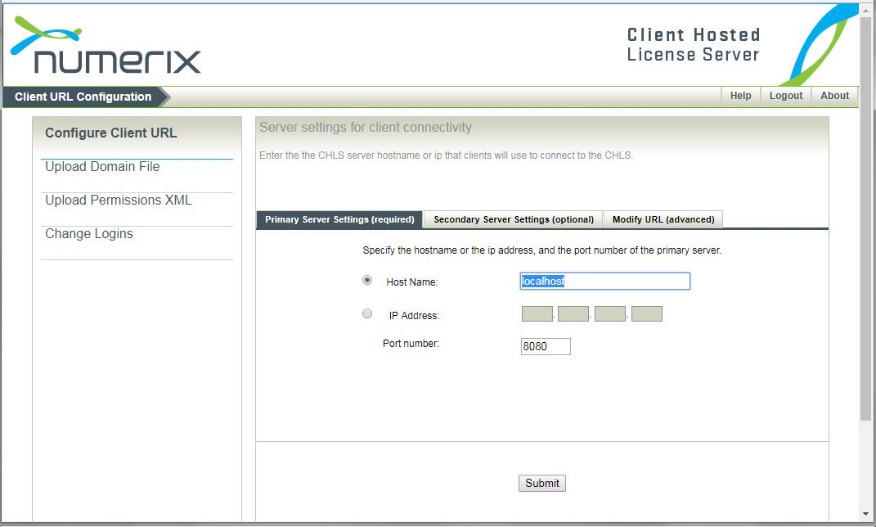The image size is (876, 527).
Task: Select the Host Name radio button
Action: (367, 280)
